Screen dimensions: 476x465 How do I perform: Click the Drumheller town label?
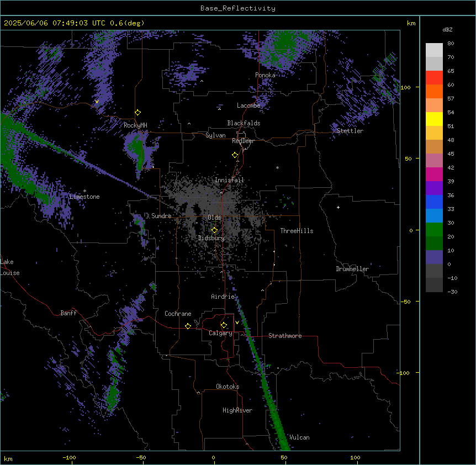352,269
